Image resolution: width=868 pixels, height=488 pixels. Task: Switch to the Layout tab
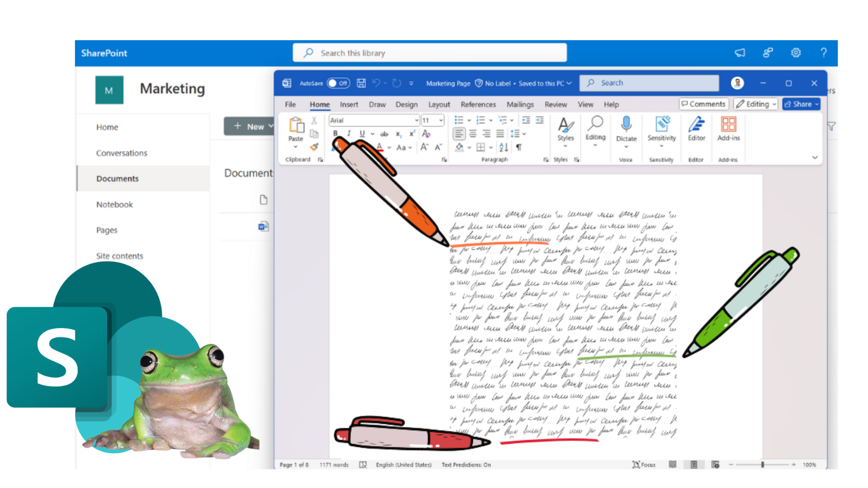[x=439, y=104]
